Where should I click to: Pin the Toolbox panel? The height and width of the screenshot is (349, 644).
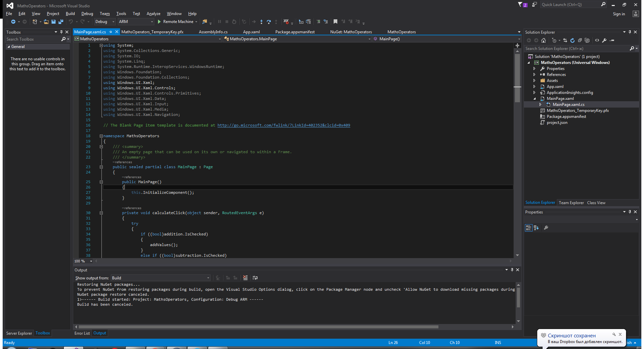[61, 32]
